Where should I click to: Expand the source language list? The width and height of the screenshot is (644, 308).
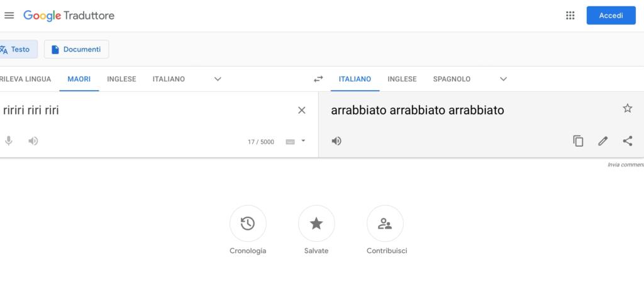pos(218,79)
